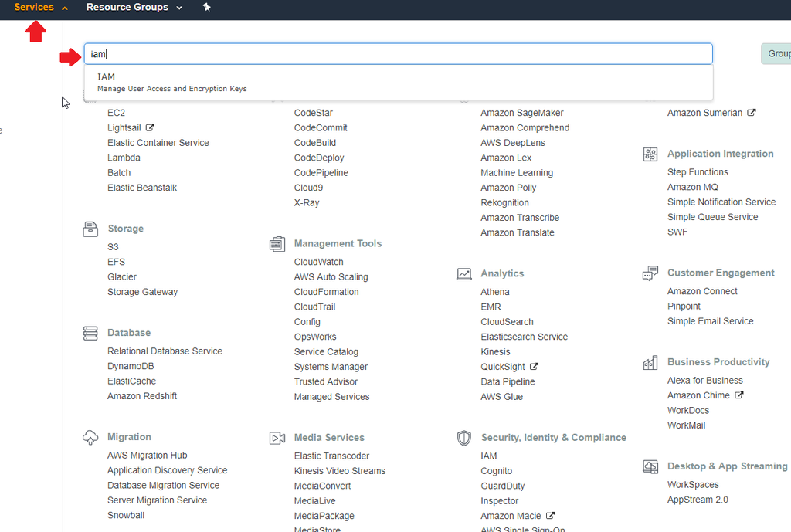Click the Database category icon
The width and height of the screenshot is (791, 532).
(90, 333)
